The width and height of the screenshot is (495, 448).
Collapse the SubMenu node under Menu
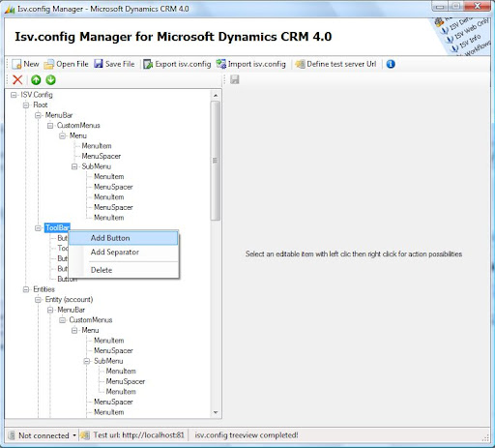click(x=74, y=166)
